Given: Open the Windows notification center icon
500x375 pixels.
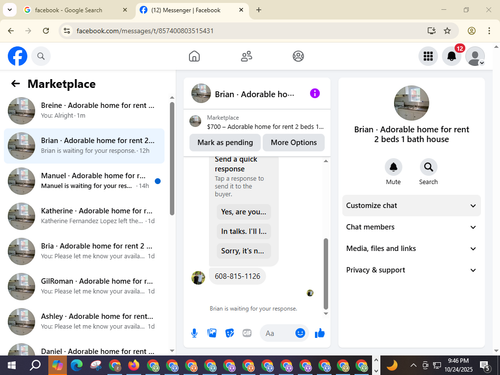Looking at the screenshot, I should (485, 366).
